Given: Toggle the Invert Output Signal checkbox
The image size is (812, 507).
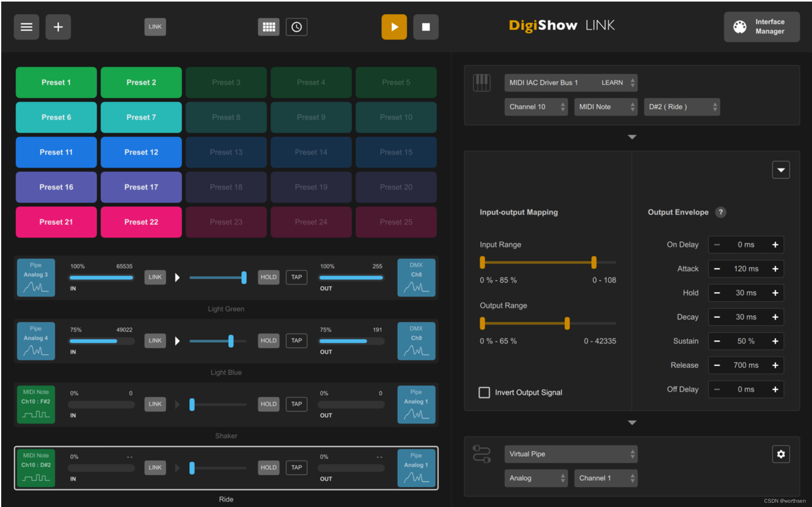Looking at the screenshot, I should click(x=483, y=392).
